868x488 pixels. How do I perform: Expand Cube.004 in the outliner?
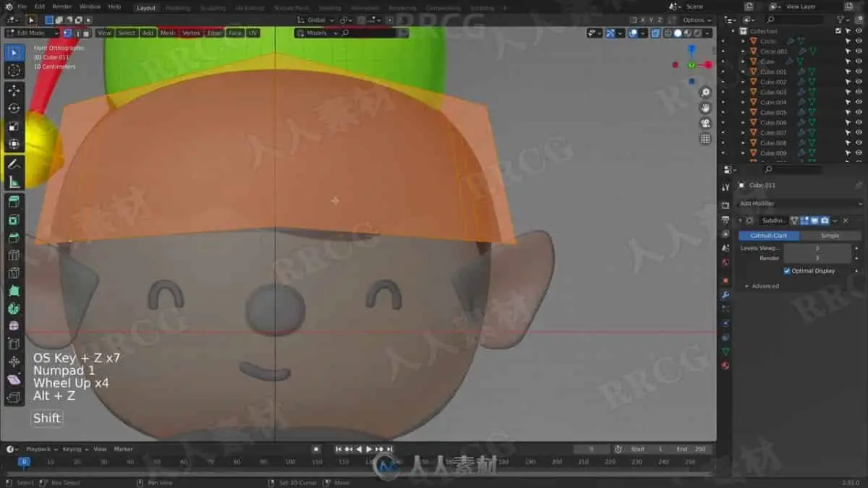click(743, 103)
